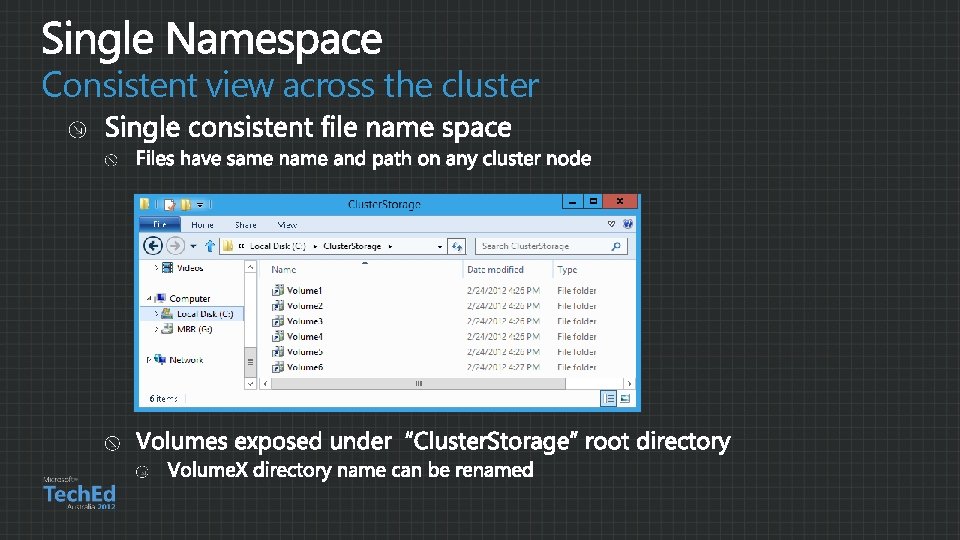
Task: Open the Help icon in the ribbon
Action: pyautogui.click(x=628, y=224)
